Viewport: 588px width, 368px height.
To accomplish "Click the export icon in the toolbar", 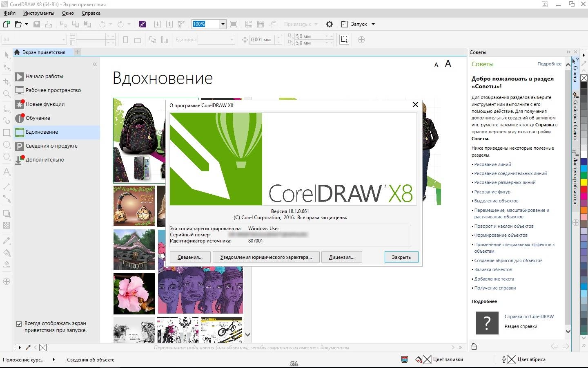I will point(169,24).
